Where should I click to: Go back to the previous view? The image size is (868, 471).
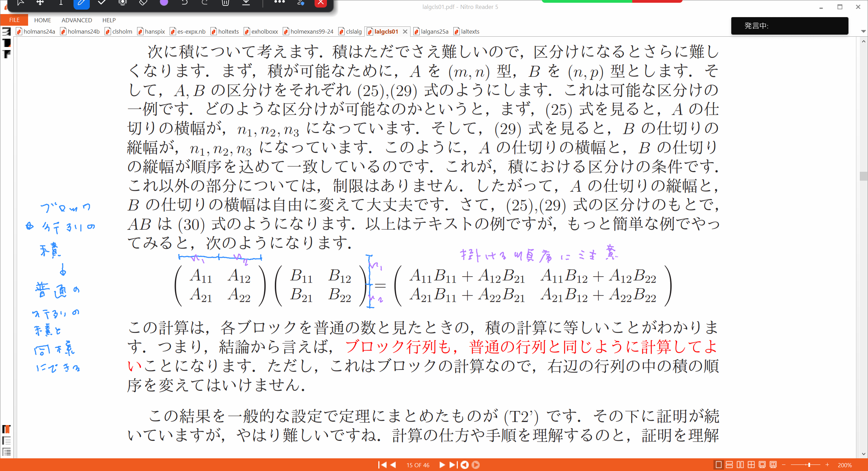pyautogui.click(x=465, y=465)
